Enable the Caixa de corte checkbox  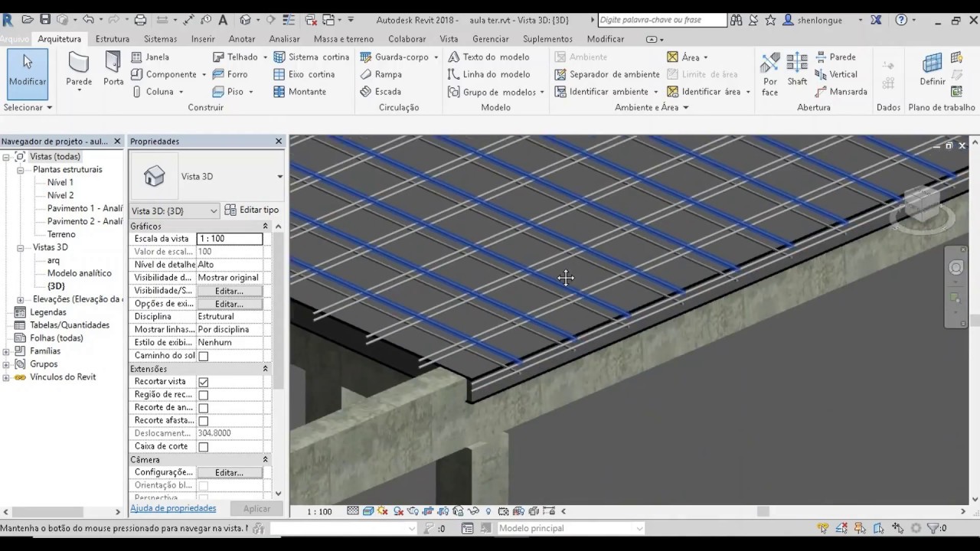click(x=203, y=447)
